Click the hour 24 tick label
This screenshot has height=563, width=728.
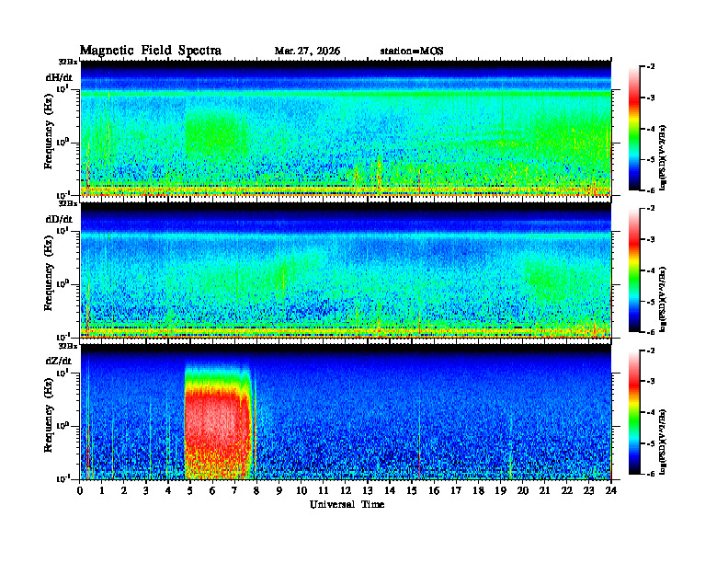click(611, 491)
